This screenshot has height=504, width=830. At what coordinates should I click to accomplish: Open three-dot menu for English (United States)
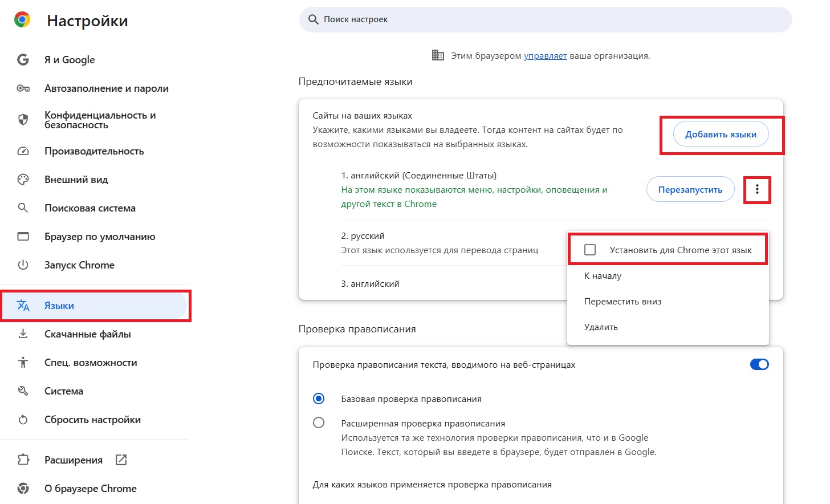tap(757, 190)
